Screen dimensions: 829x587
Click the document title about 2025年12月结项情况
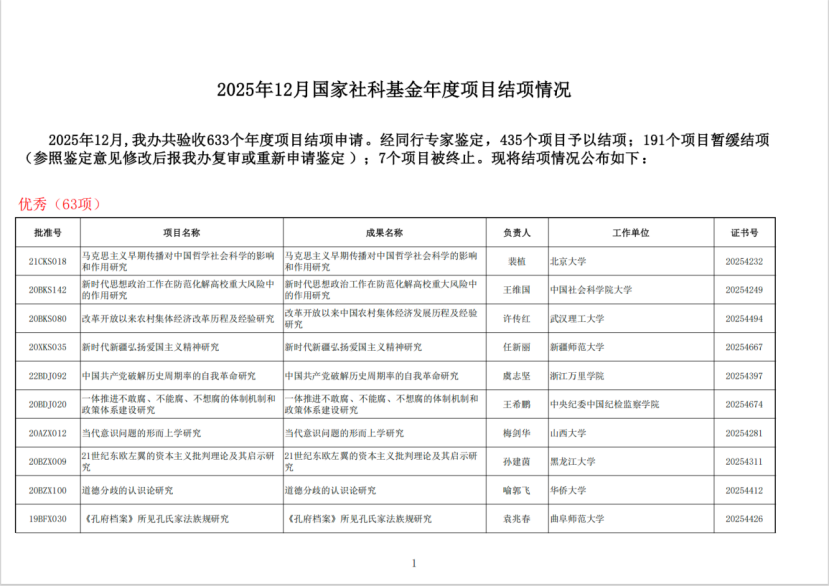(394, 90)
